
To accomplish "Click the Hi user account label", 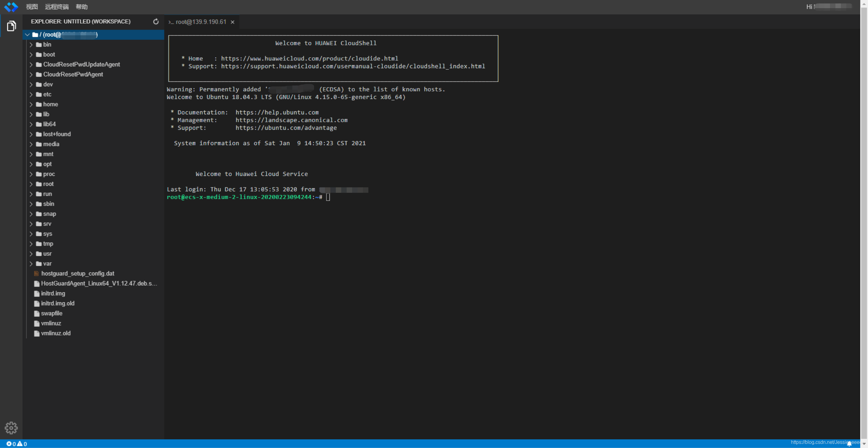I will pyautogui.click(x=829, y=7).
